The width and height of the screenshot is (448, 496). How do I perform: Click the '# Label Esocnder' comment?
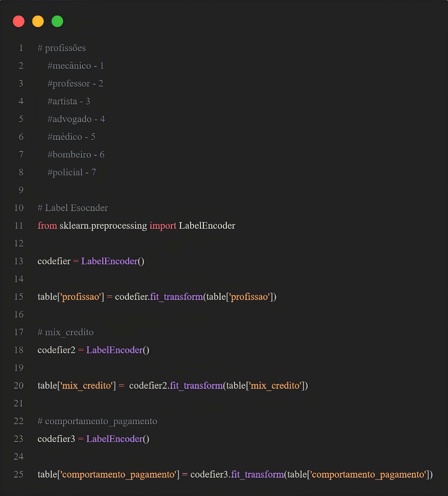click(73, 208)
